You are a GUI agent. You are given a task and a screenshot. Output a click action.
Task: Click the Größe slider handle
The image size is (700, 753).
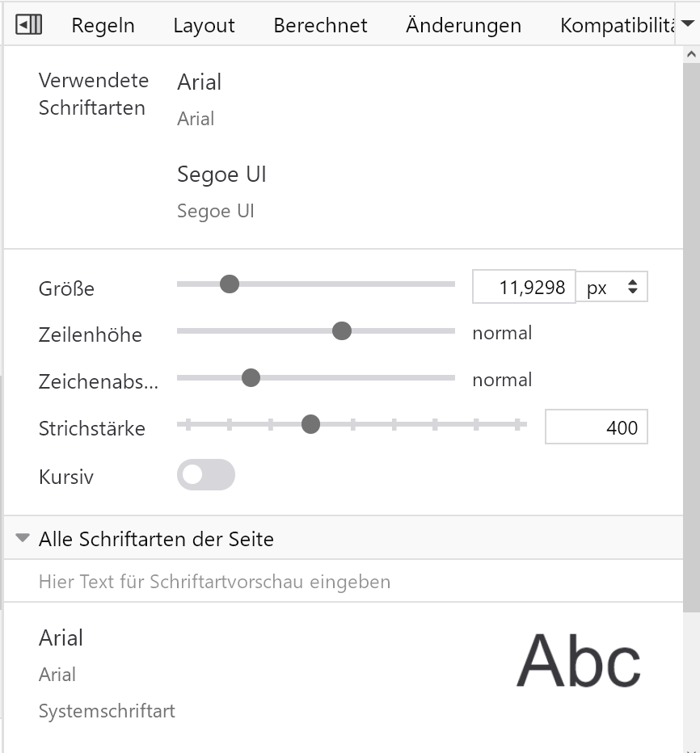[230, 284]
